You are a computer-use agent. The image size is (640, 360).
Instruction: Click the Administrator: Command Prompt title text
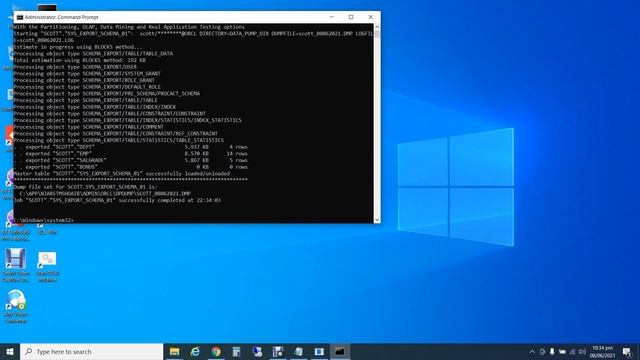(x=62, y=17)
